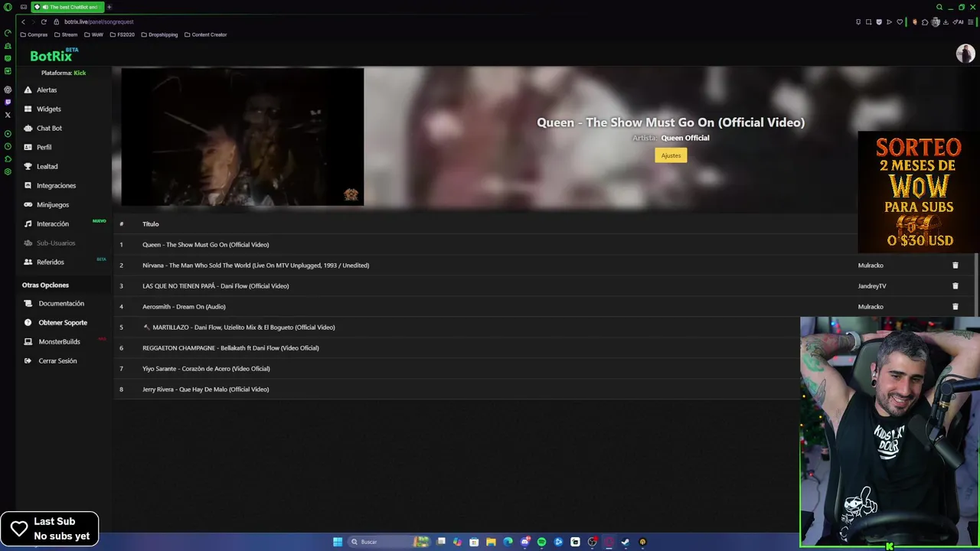Image resolution: width=980 pixels, height=551 pixels.
Task: Click the SORTEO 2 MESES DE WOW banner
Action: click(919, 192)
